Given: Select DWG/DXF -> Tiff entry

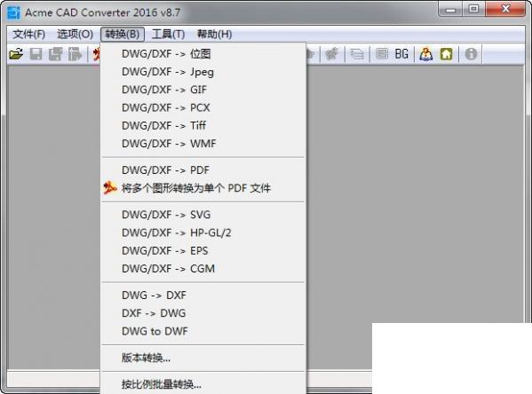Looking at the screenshot, I should click(x=203, y=125).
